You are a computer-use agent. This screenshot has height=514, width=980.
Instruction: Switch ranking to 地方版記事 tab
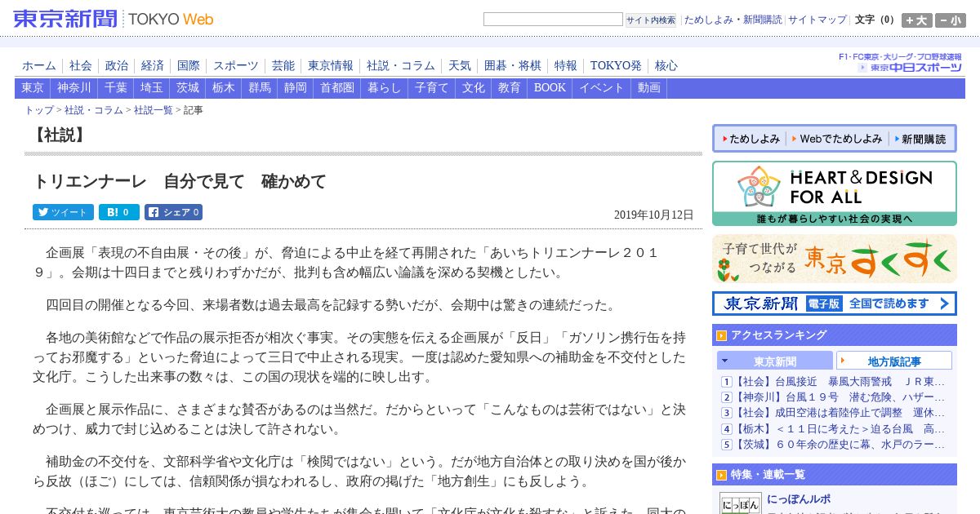click(x=894, y=361)
